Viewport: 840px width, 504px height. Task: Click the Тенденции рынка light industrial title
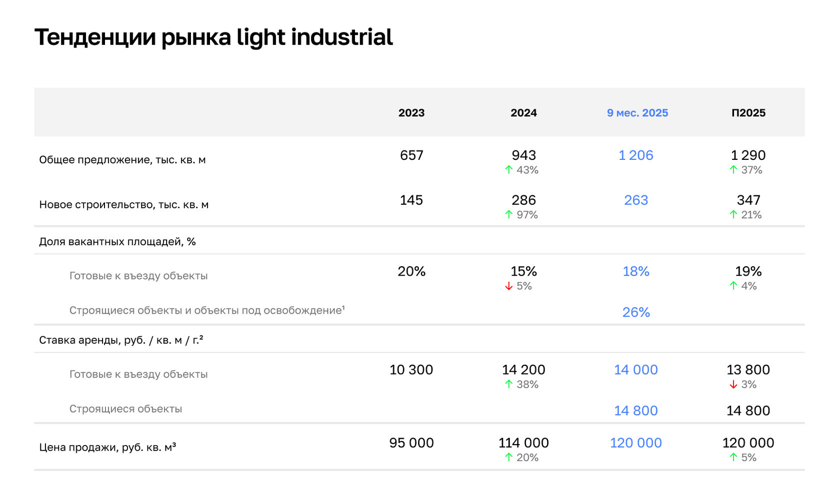pyautogui.click(x=213, y=37)
